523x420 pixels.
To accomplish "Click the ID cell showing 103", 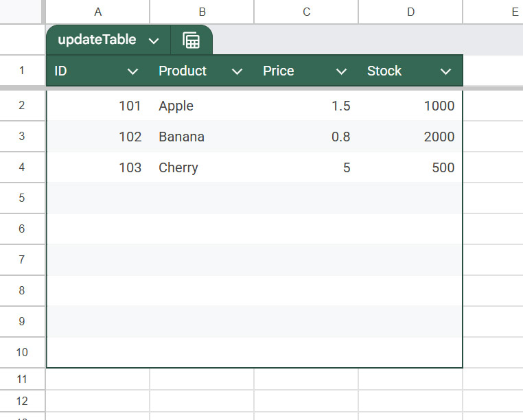I will tap(97, 167).
